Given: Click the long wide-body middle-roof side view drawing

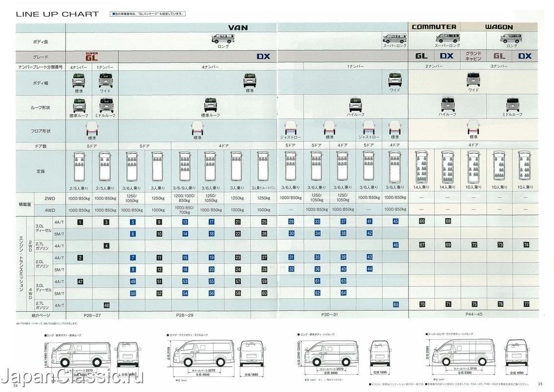Looking at the screenshot, I should pos(204,352).
